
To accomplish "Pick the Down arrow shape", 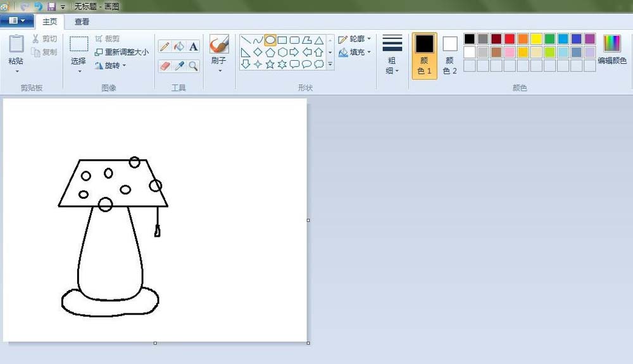I will 246,64.
